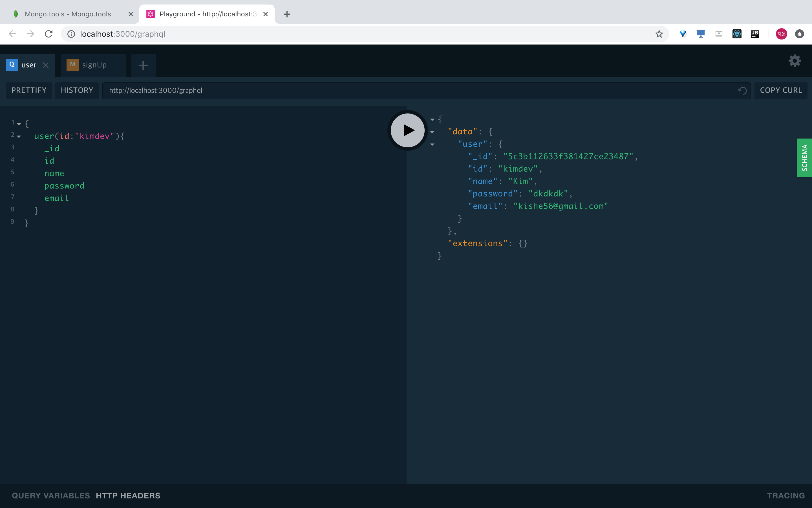Expand the QUERY VARIABLES section

click(51, 496)
